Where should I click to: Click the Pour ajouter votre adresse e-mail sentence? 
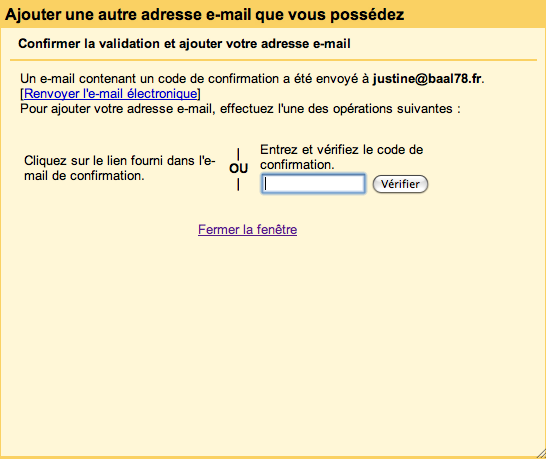[240, 109]
